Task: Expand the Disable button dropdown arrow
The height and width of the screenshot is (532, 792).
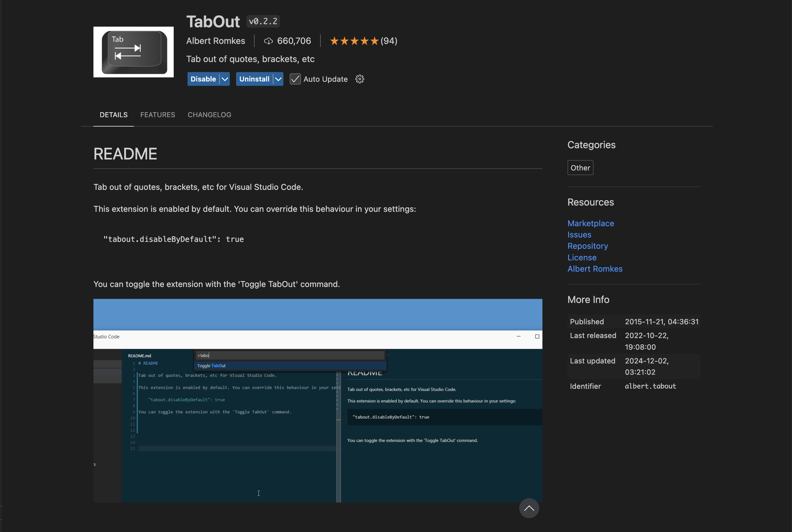Action: tap(225, 79)
